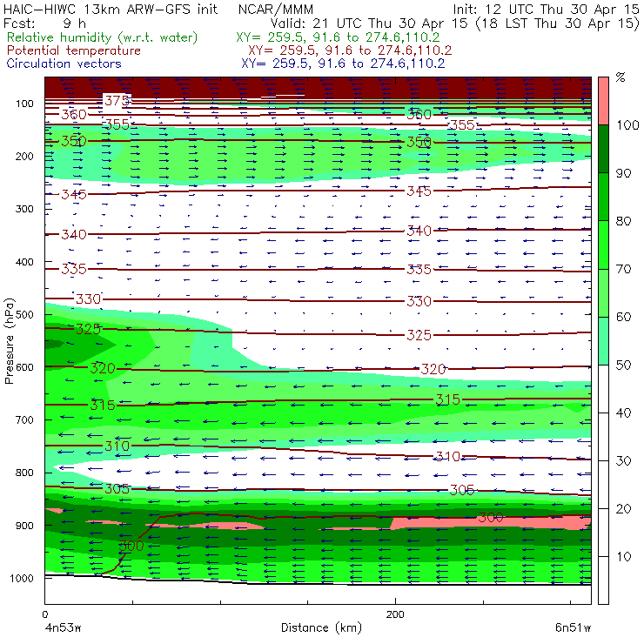Select the 50–60% aqua colorbar segment

point(603,341)
